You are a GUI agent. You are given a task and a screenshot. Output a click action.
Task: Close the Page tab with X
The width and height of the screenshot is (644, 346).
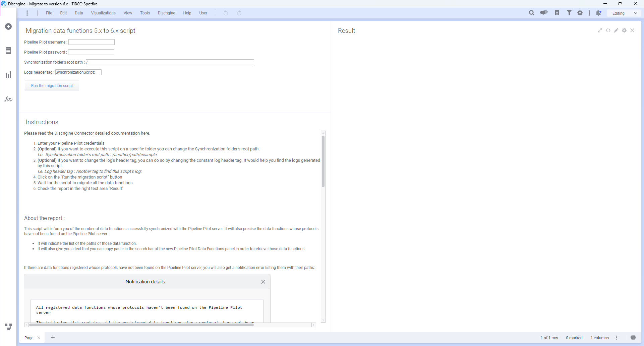(39, 338)
